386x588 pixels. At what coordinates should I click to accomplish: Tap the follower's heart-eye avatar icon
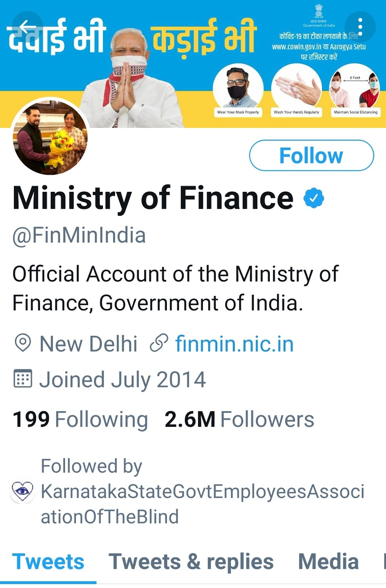coord(22,491)
